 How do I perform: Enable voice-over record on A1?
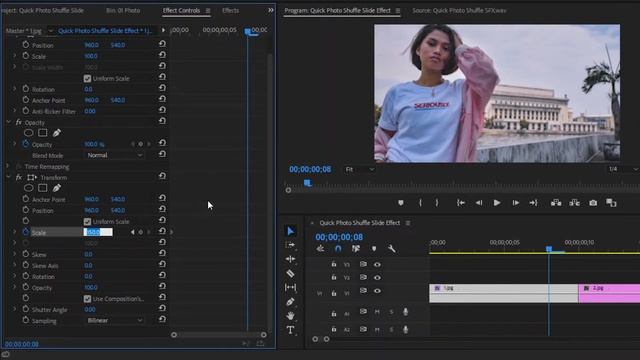[x=405, y=312]
